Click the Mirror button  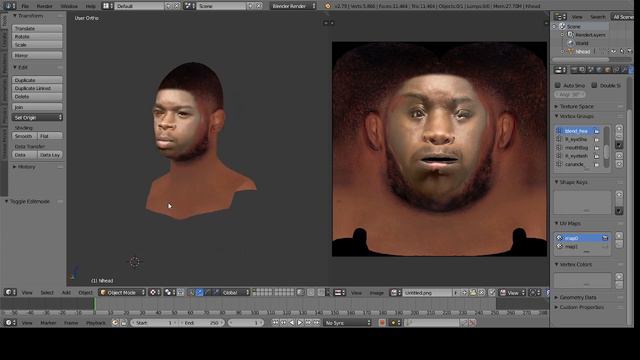point(37,56)
